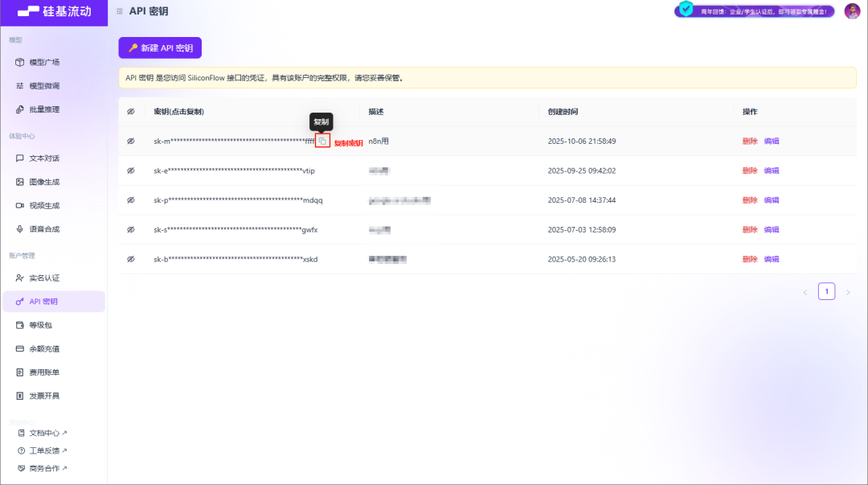
Task: Copy key text sk-e…vtip
Action: click(x=234, y=171)
